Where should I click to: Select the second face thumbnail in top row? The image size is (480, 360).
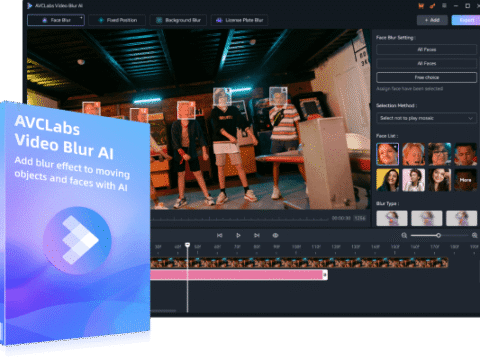click(x=413, y=154)
